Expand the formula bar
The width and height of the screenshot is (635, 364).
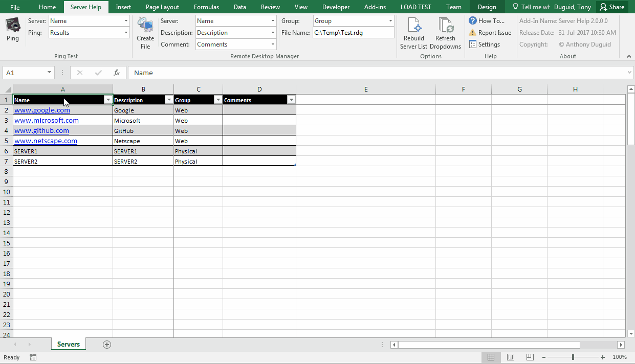629,73
